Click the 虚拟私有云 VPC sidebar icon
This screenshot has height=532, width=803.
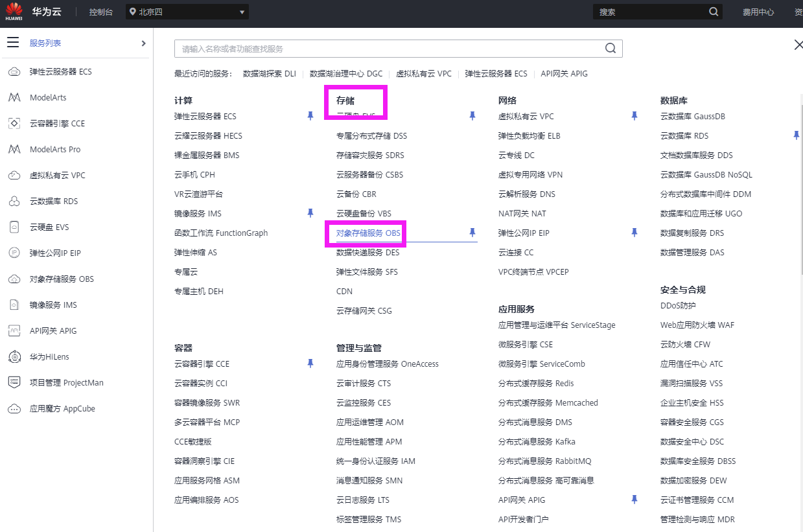click(x=14, y=175)
